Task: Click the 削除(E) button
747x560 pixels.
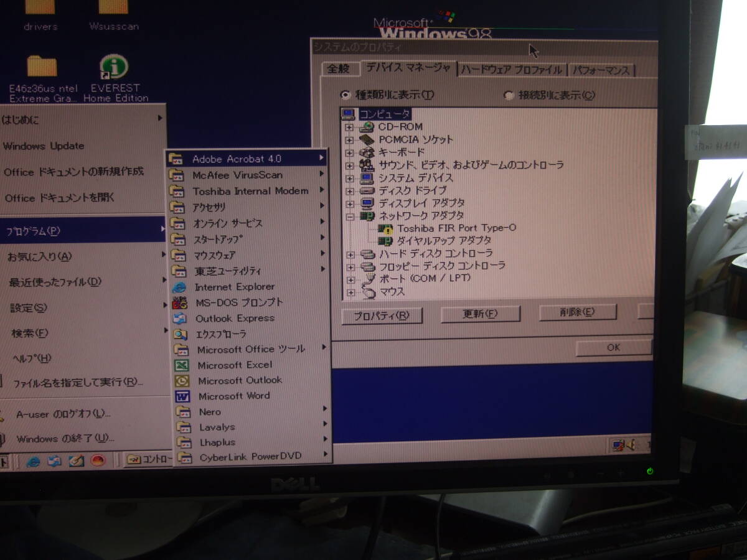Action: [577, 312]
